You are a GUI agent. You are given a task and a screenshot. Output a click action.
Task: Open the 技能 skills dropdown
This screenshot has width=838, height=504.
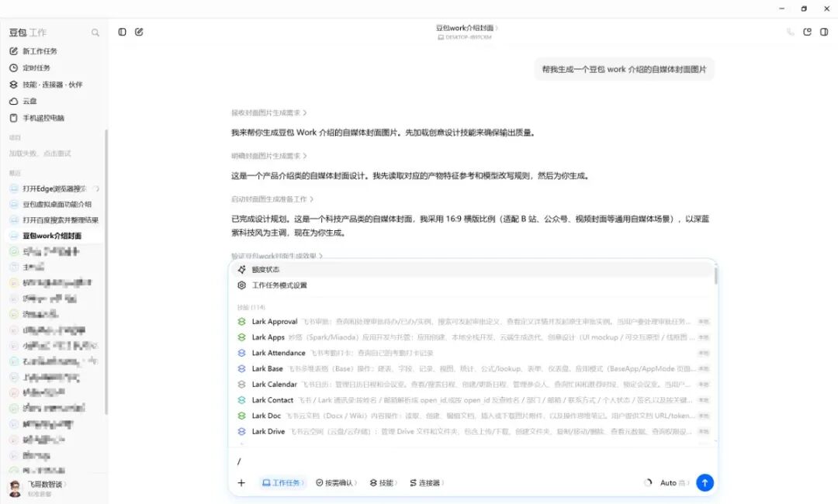click(x=384, y=482)
